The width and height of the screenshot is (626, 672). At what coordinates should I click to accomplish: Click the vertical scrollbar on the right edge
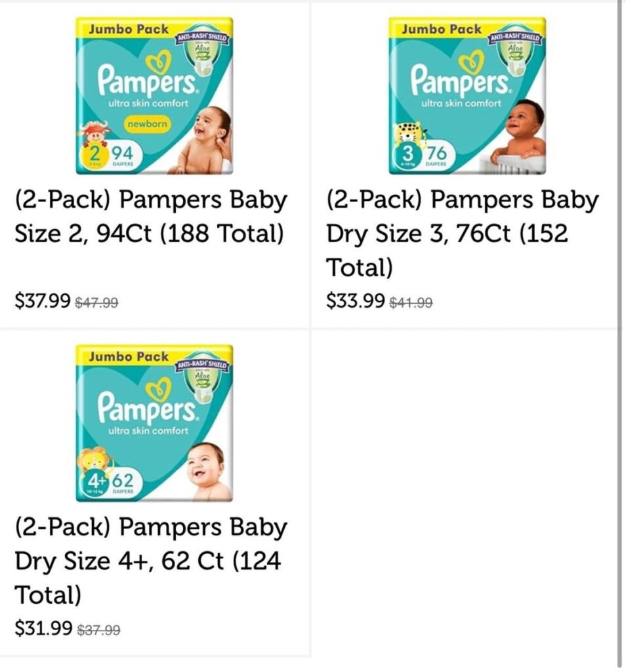coord(620,328)
